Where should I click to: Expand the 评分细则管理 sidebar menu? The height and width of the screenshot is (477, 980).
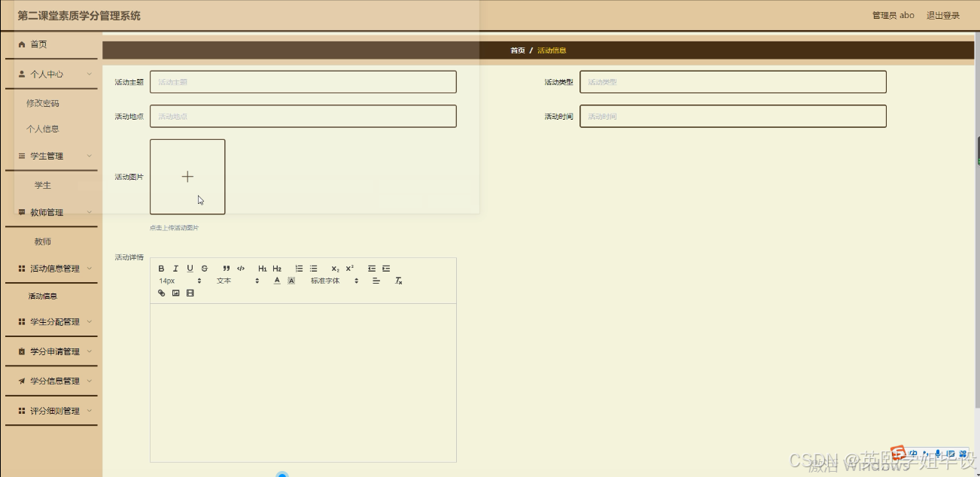point(51,411)
